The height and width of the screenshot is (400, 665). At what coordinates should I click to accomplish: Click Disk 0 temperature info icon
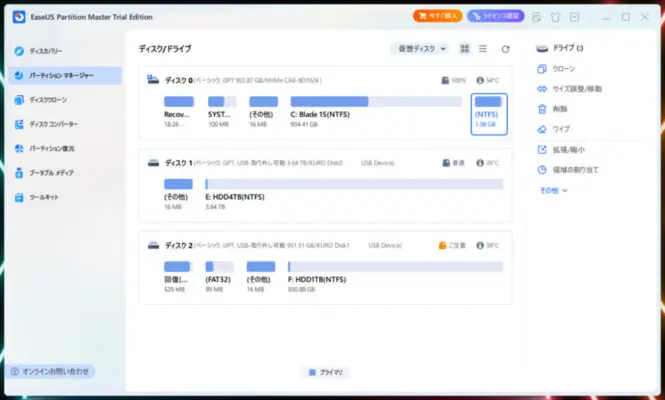point(480,80)
